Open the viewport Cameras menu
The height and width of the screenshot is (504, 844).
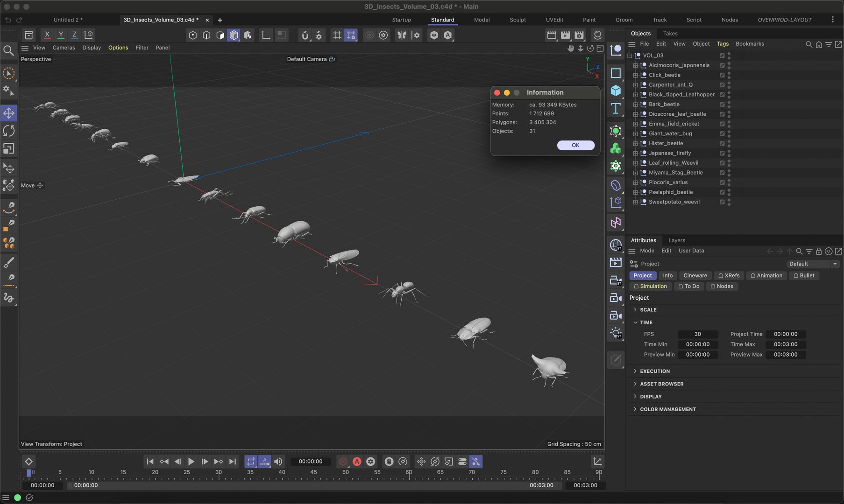(x=64, y=48)
